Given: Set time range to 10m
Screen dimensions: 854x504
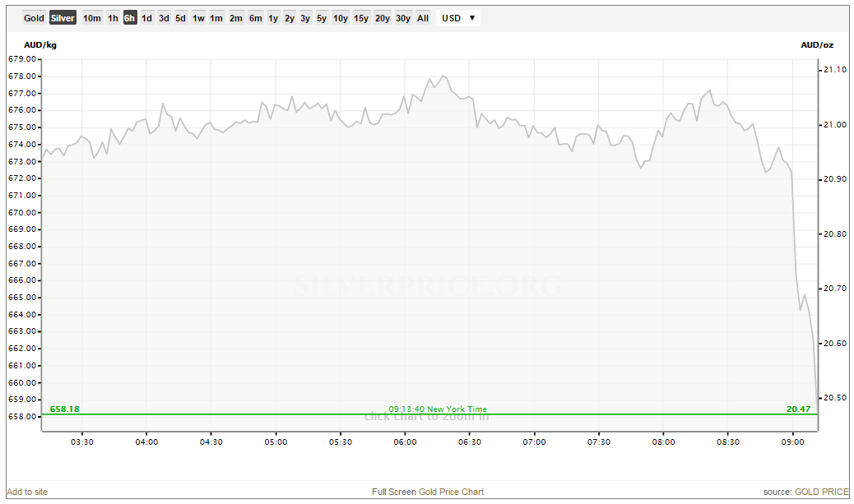Looking at the screenshot, I should (91, 18).
